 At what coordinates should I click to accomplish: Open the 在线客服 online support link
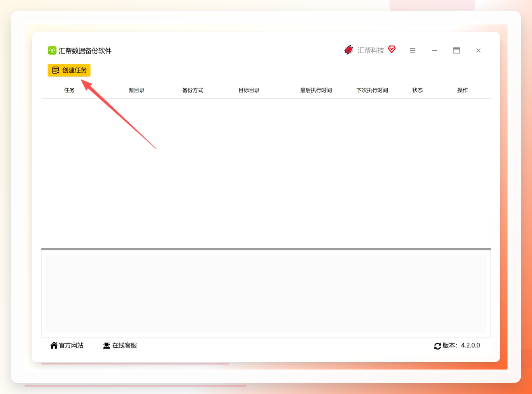pos(120,345)
